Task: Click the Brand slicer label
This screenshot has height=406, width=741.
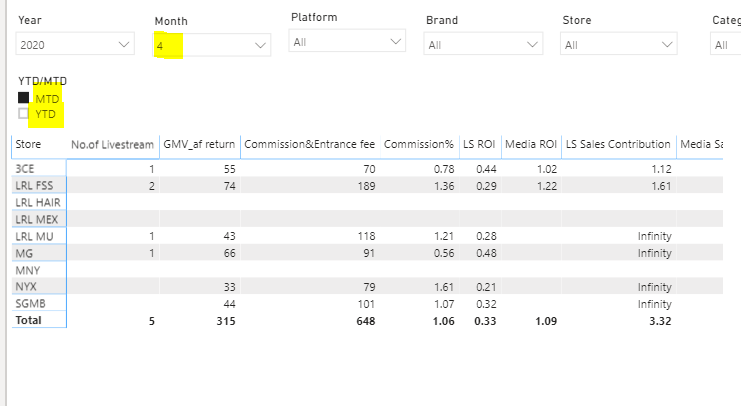Action: click(x=442, y=20)
